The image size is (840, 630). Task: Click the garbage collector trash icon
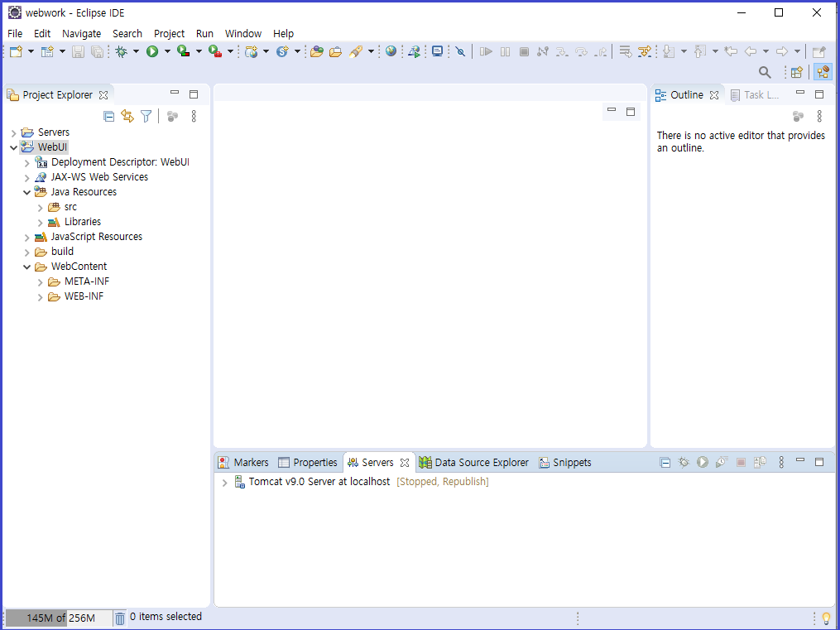120,618
